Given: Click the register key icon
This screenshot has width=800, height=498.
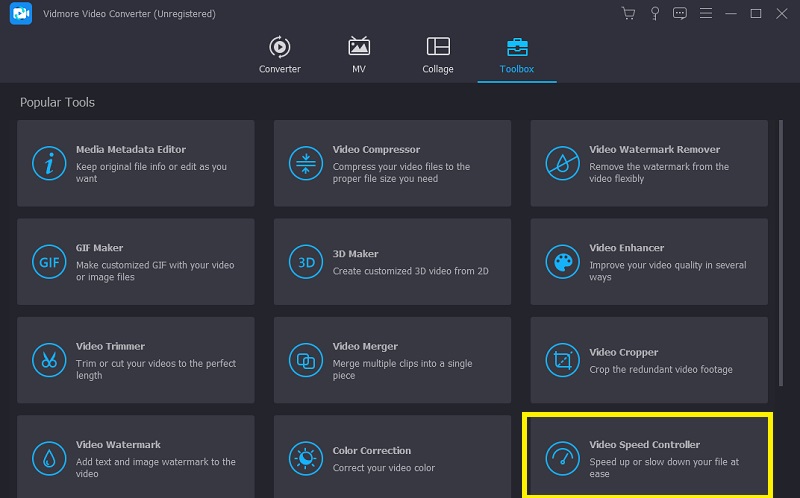Looking at the screenshot, I should coord(654,14).
